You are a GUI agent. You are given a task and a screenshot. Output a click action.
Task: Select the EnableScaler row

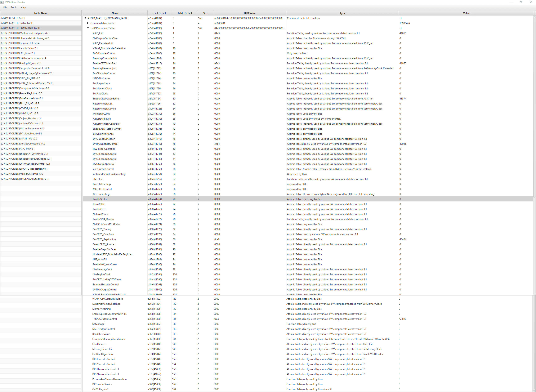[x=308, y=199]
